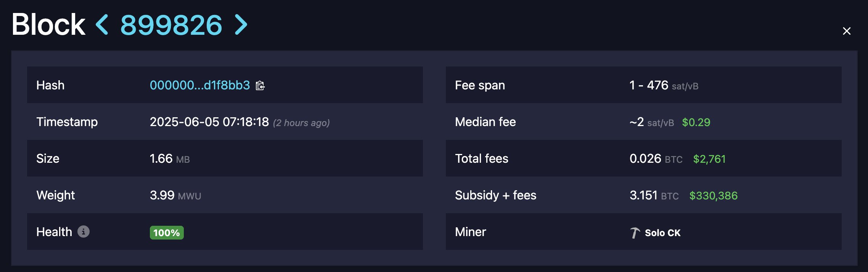Go to next block with right chevron
868x272 pixels.
(x=241, y=25)
